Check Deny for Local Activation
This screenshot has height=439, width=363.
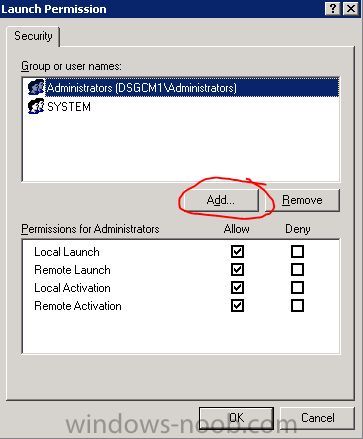pyautogui.click(x=297, y=288)
